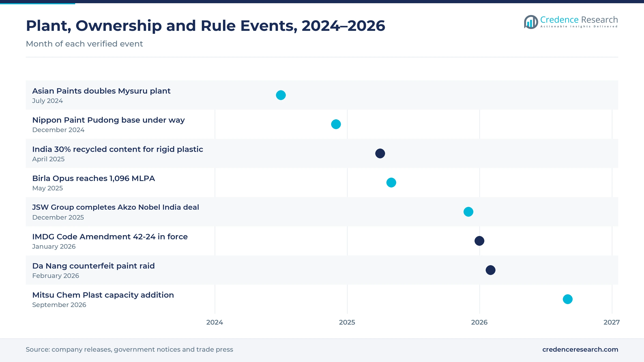Click the India recycled content April 2025 dot
Viewport: 644px width, 362px height.
pyautogui.click(x=380, y=153)
